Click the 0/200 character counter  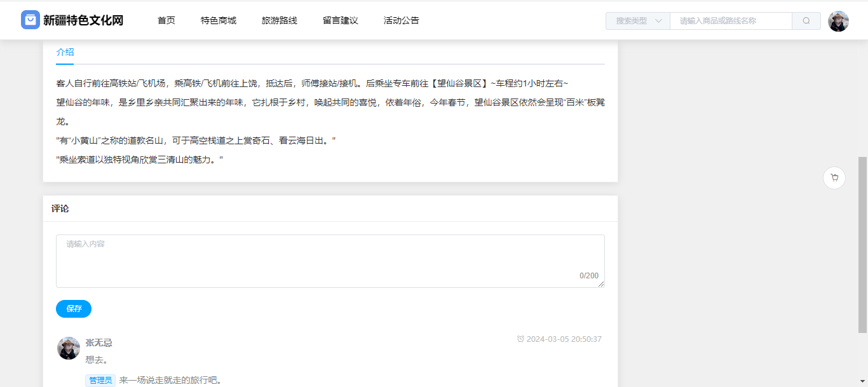[x=589, y=276]
